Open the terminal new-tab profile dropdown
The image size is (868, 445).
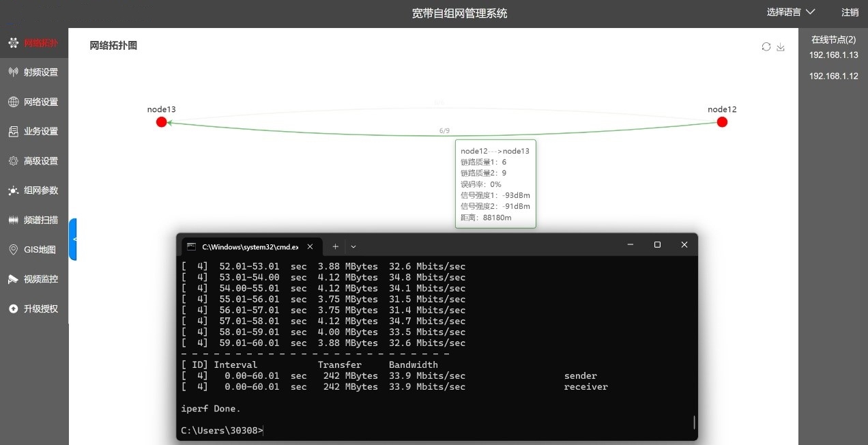point(353,246)
